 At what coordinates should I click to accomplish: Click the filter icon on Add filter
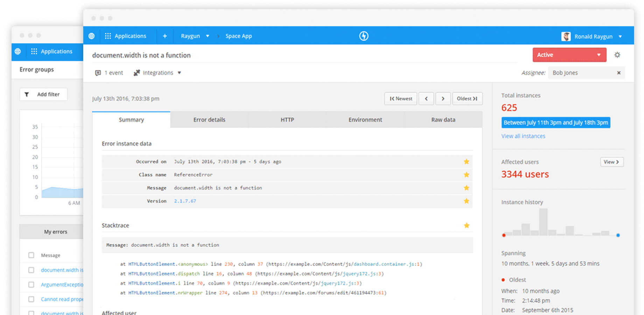point(27,94)
